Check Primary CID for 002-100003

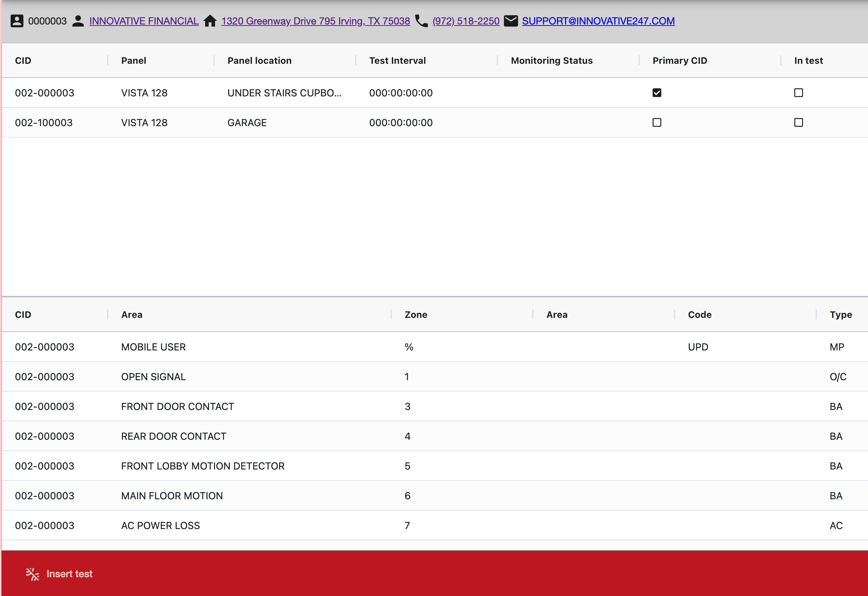[656, 123]
